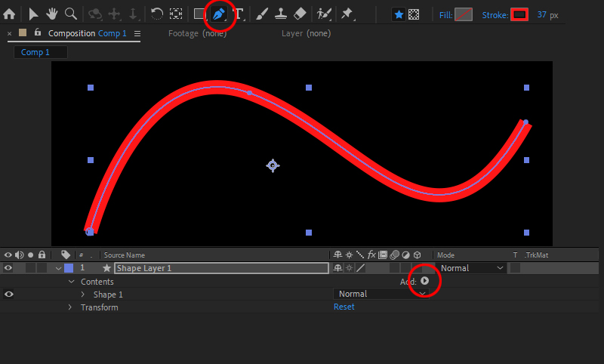The height and width of the screenshot is (364, 604).
Task: Click the Home icon
Action: click(x=9, y=14)
